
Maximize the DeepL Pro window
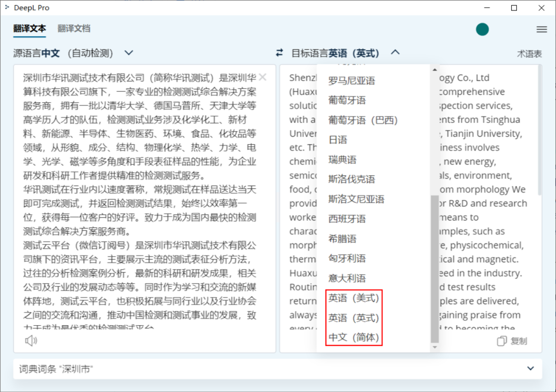[x=514, y=7]
